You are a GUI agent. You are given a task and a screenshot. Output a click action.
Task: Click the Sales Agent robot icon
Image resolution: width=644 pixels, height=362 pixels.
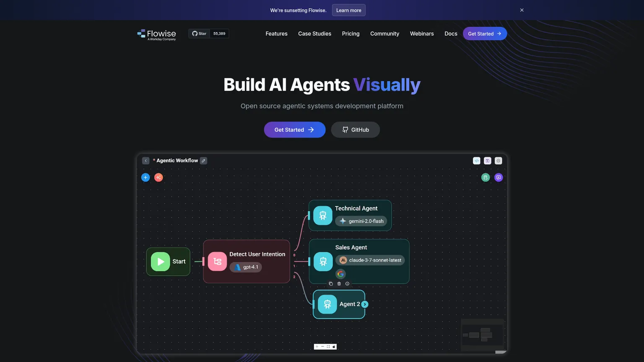pos(323,261)
